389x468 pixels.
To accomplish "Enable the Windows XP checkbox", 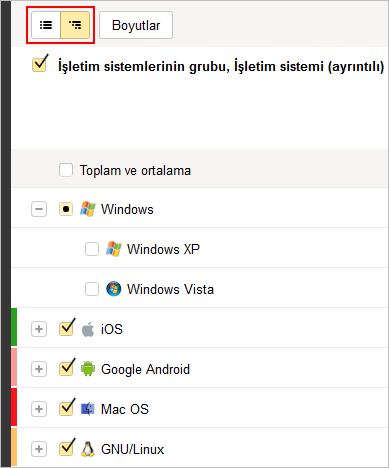I will point(92,249).
